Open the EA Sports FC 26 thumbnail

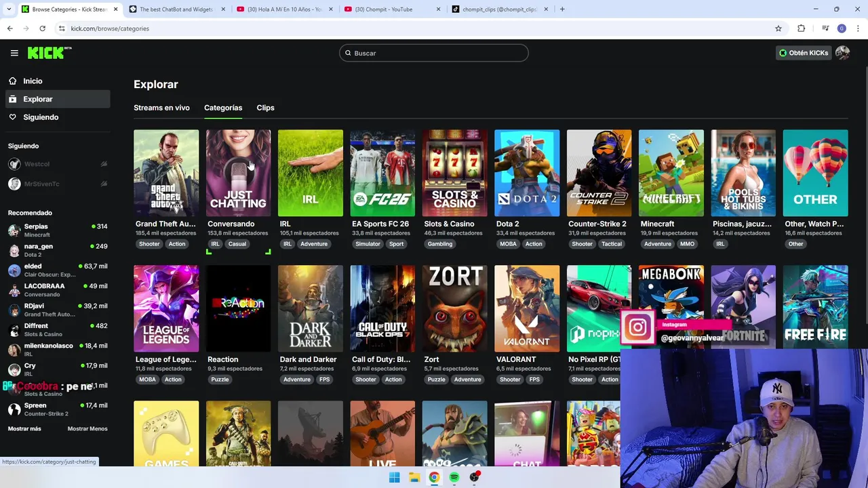382,173
